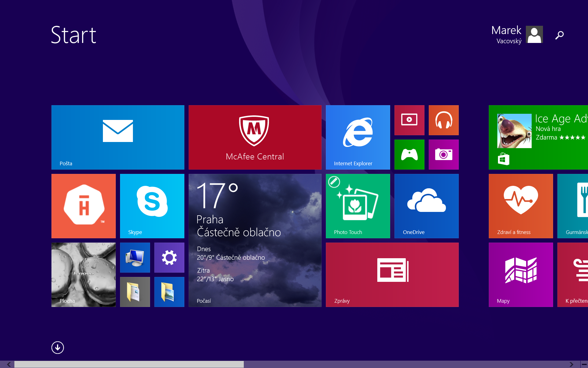Click the Ice Age Sid thumbnail image
The width and height of the screenshot is (588, 368).
click(x=514, y=131)
